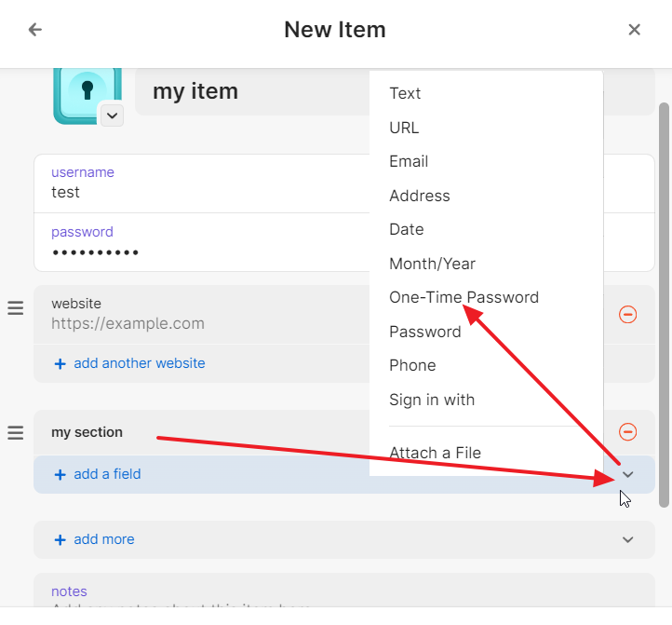
Task: Close the New Item dialog
Action: 635,30
